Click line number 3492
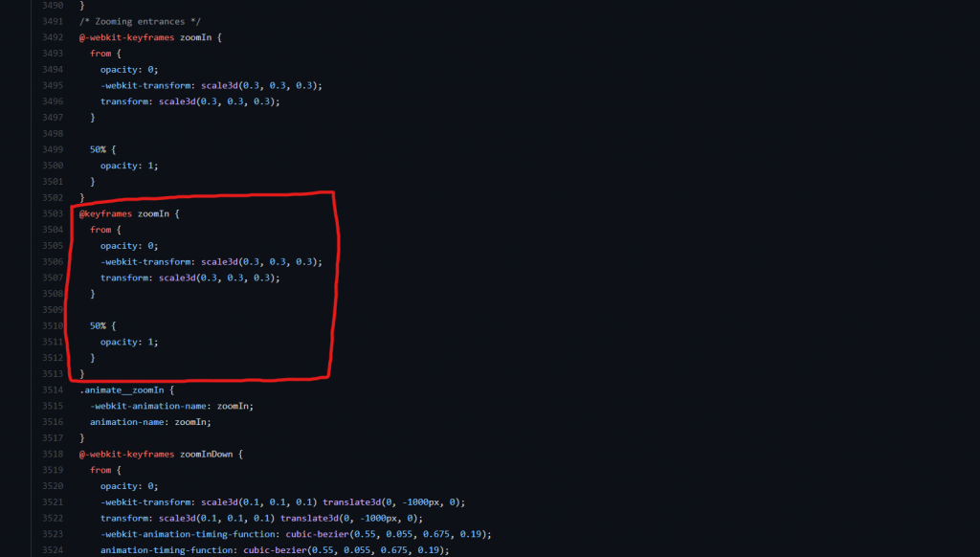Image resolution: width=980 pixels, height=557 pixels. pyautogui.click(x=54, y=37)
